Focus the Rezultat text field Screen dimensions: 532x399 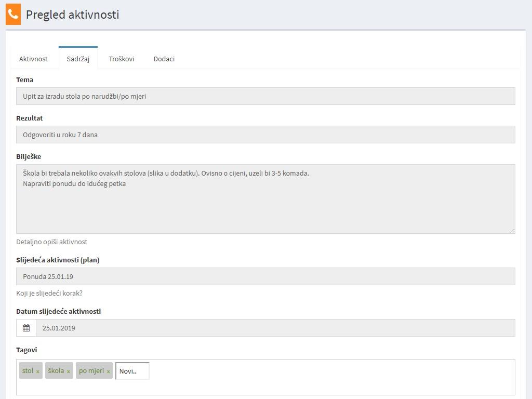[x=265, y=135]
